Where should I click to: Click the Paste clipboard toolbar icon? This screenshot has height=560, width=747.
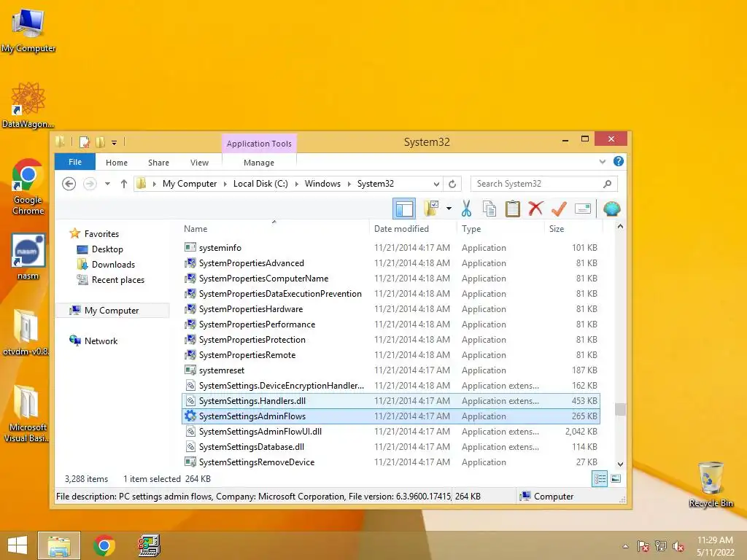[513, 209]
